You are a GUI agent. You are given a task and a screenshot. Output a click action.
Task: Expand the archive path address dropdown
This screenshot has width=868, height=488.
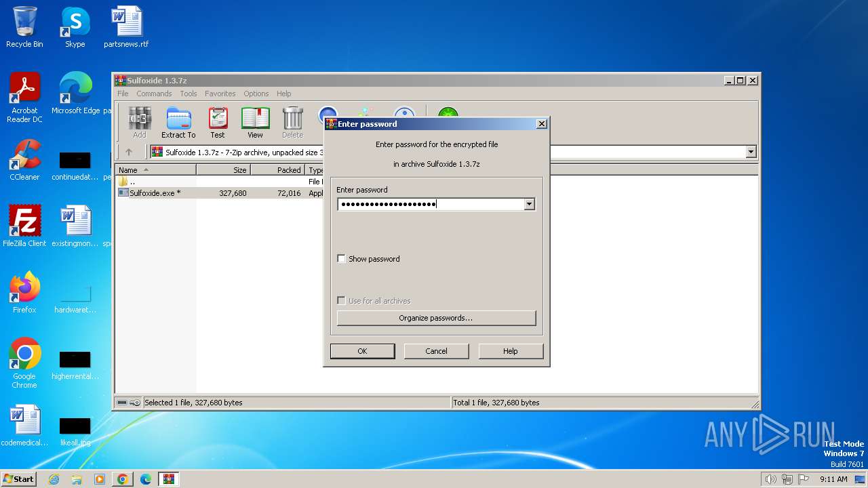click(751, 152)
